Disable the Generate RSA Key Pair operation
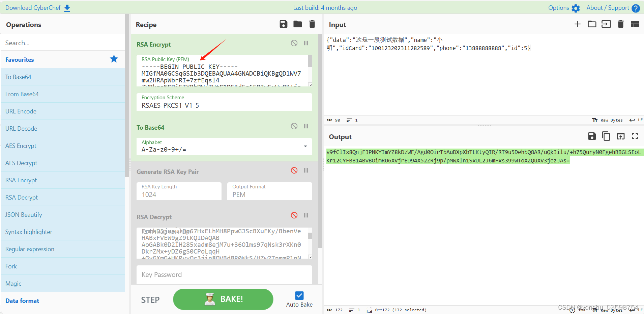Screen dimensions: 644x314 coord(294,170)
